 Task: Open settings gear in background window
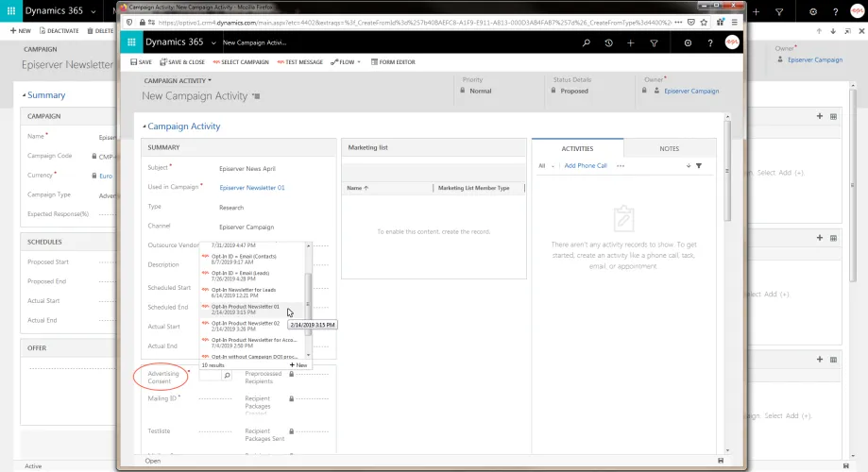(812, 11)
